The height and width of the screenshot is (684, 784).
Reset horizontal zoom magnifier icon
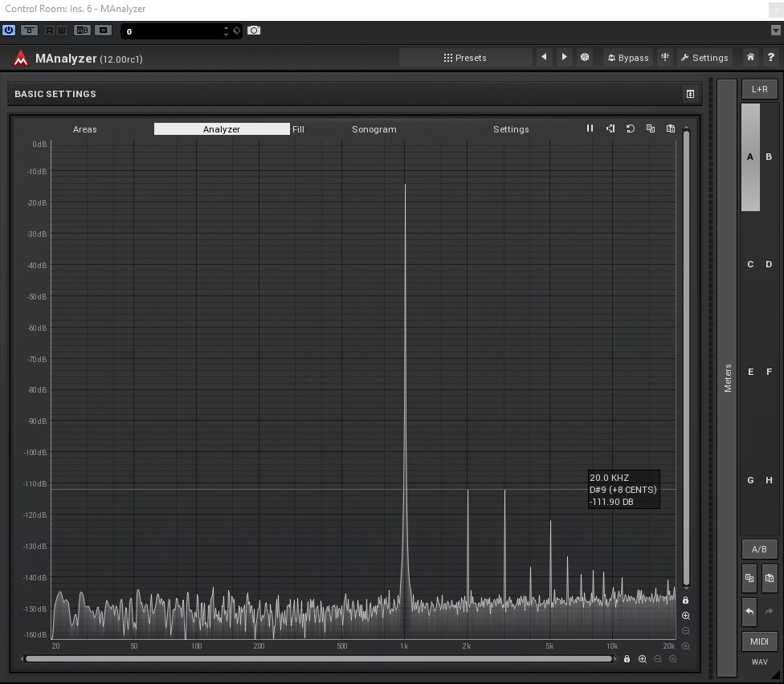[673, 659]
